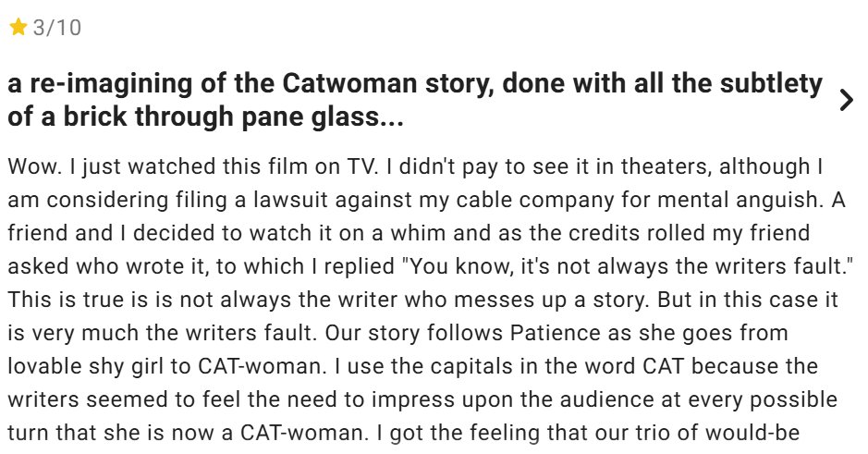The height and width of the screenshot is (454, 868).
Task: Click the line starting 'friend and I decided'
Action: click(409, 233)
